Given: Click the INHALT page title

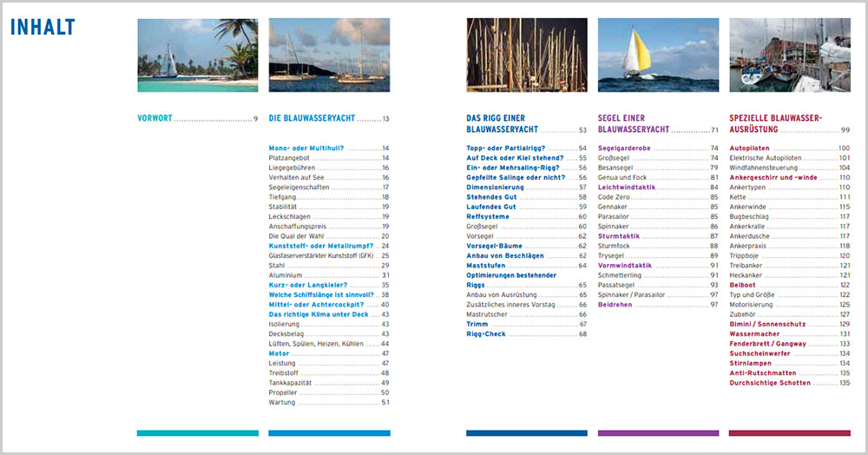Looking at the screenshot, I should (43, 28).
